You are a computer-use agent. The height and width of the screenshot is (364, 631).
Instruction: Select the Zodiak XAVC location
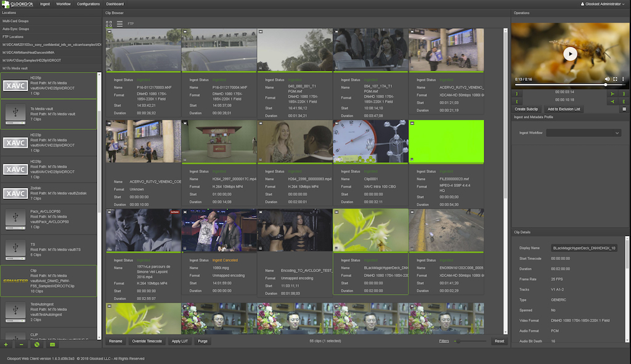pos(49,193)
